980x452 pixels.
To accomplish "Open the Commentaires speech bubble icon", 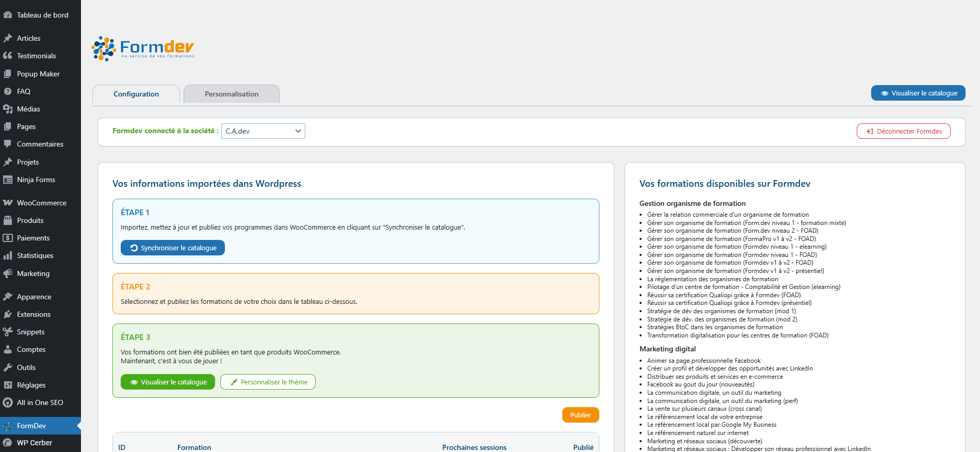I will [8, 144].
